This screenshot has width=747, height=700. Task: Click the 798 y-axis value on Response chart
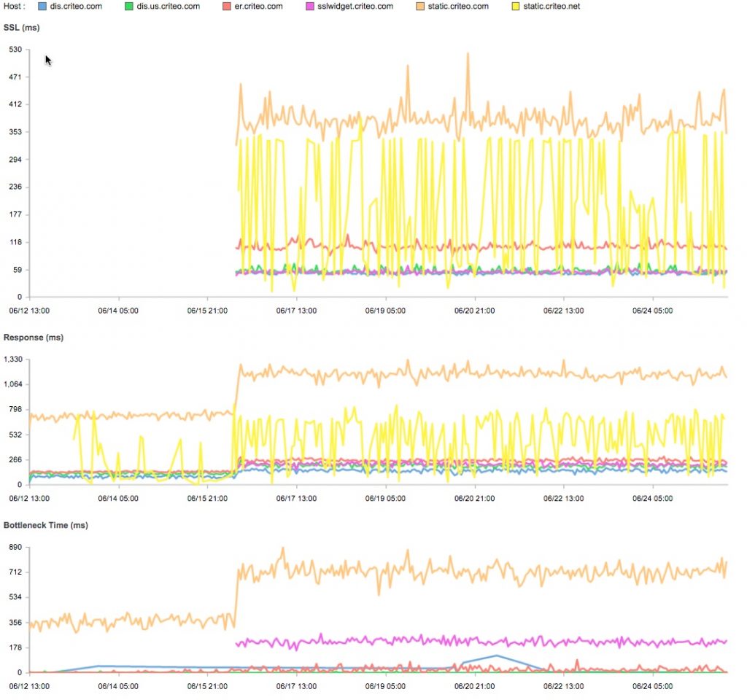[x=15, y=410]
